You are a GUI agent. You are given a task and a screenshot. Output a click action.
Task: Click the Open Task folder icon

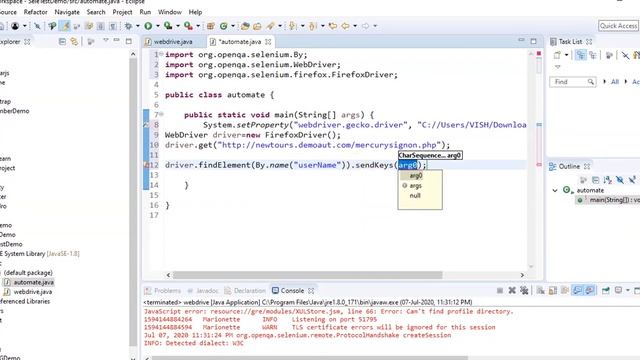257,26
